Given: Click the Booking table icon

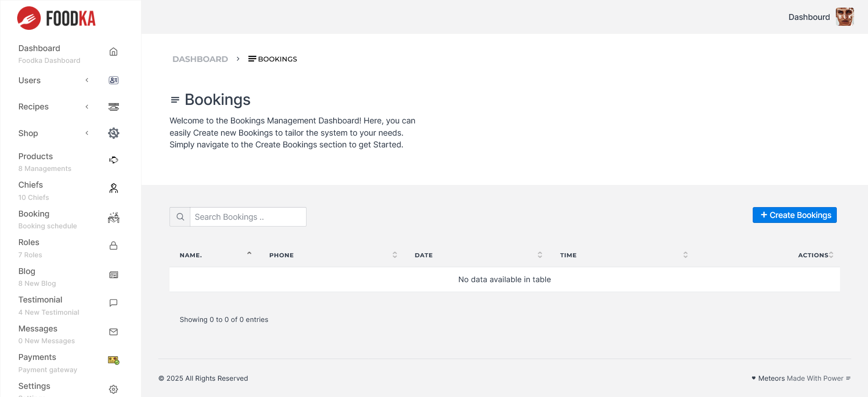Looking at the screenshot, I should pos(113,217).
